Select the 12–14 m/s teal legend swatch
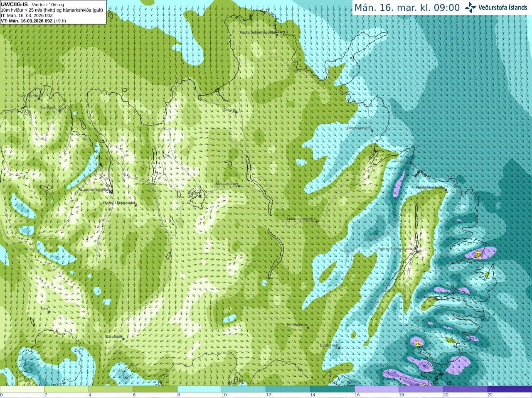532x398 pixels. (288, 389)
